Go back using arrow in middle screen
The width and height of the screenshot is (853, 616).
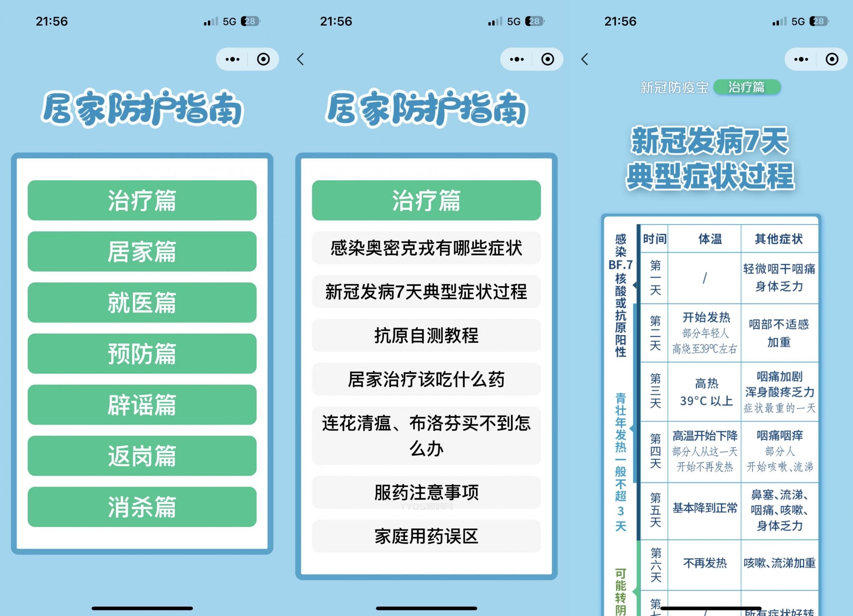point(300,59)
